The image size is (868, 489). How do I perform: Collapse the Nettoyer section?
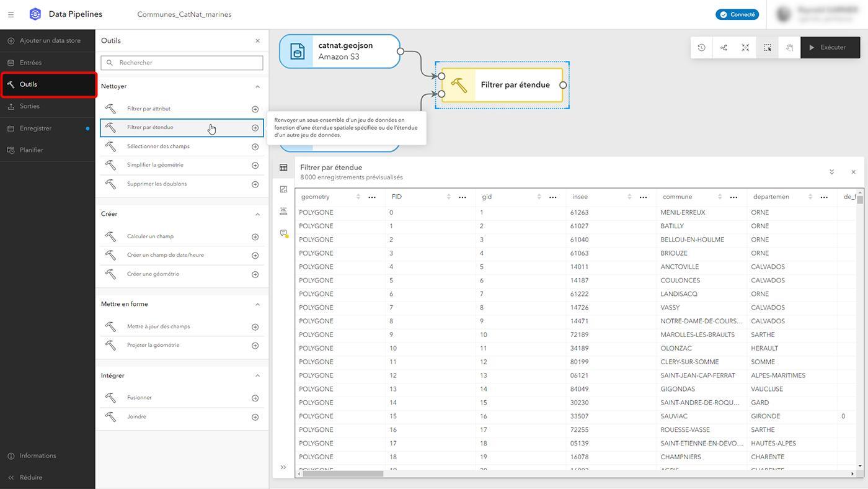(x=257, y=87)
